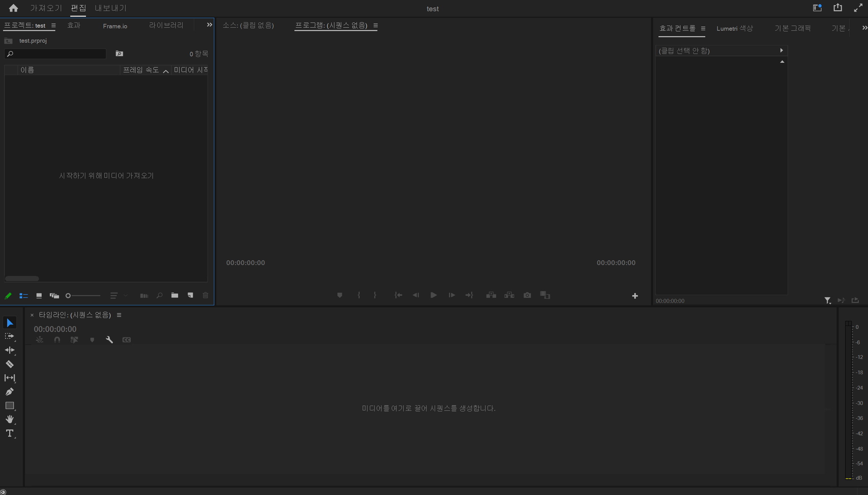Switch to 내보내기 workspace tab
The height and width of the screenshot is (495, 868).
click(x=111, y=8)
